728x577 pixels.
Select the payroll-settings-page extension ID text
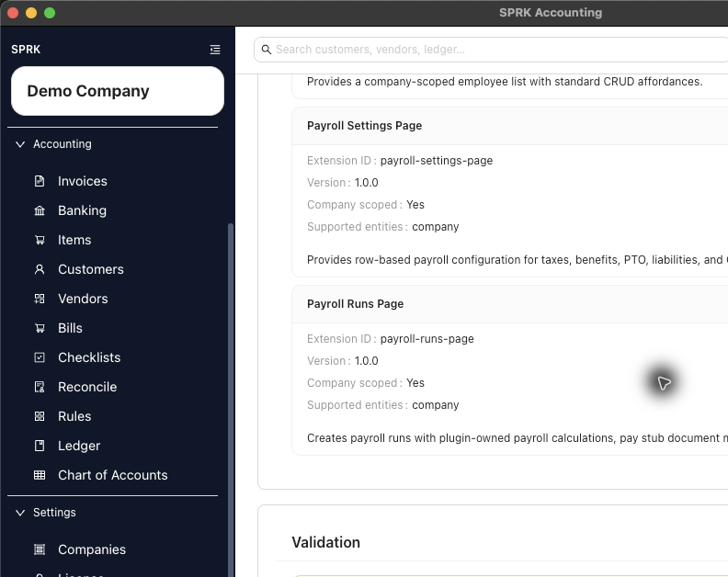click(437, 161)
